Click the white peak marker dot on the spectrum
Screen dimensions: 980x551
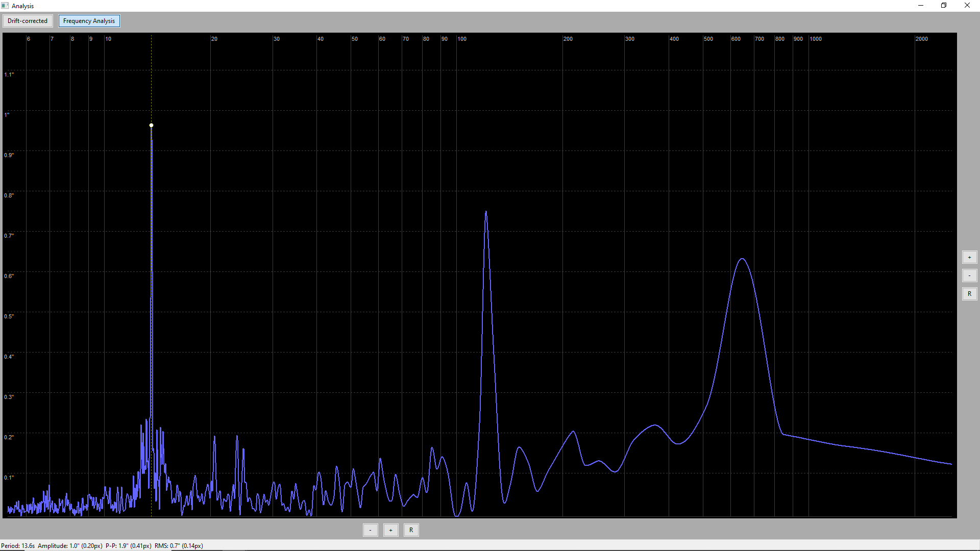(151, 125)
